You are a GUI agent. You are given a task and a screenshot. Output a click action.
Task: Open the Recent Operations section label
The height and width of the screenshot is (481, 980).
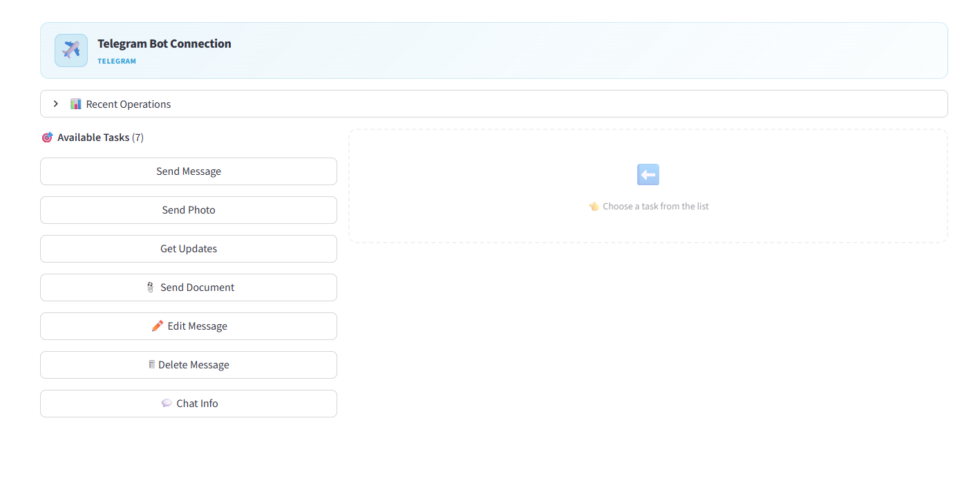(x=129, y=104)
